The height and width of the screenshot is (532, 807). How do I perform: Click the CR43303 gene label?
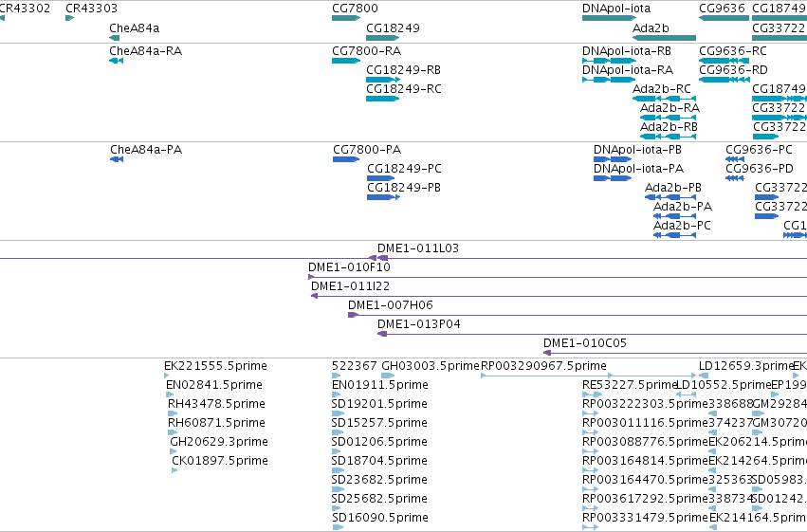(92, 9)
